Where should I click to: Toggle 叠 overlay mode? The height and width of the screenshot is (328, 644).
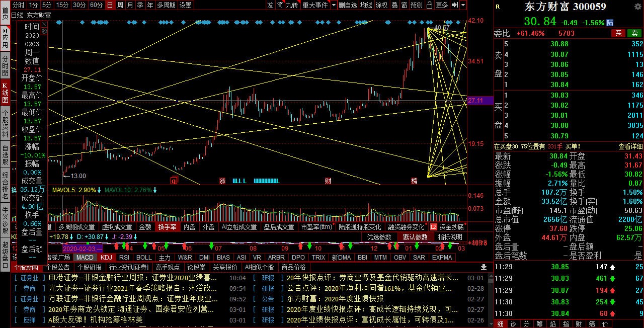pyautogui.click(x=394, y=5)
